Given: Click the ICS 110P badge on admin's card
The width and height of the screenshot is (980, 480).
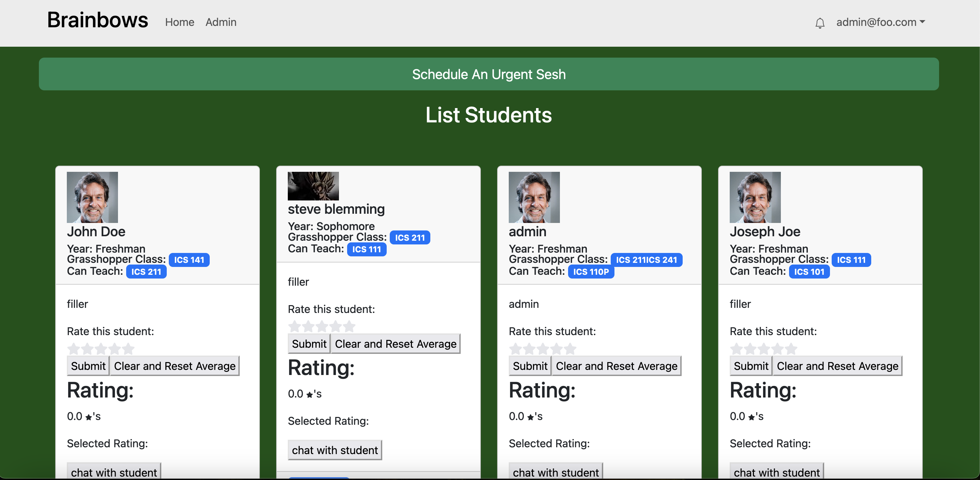Looking at the screenshot, I should pos(591,272).
